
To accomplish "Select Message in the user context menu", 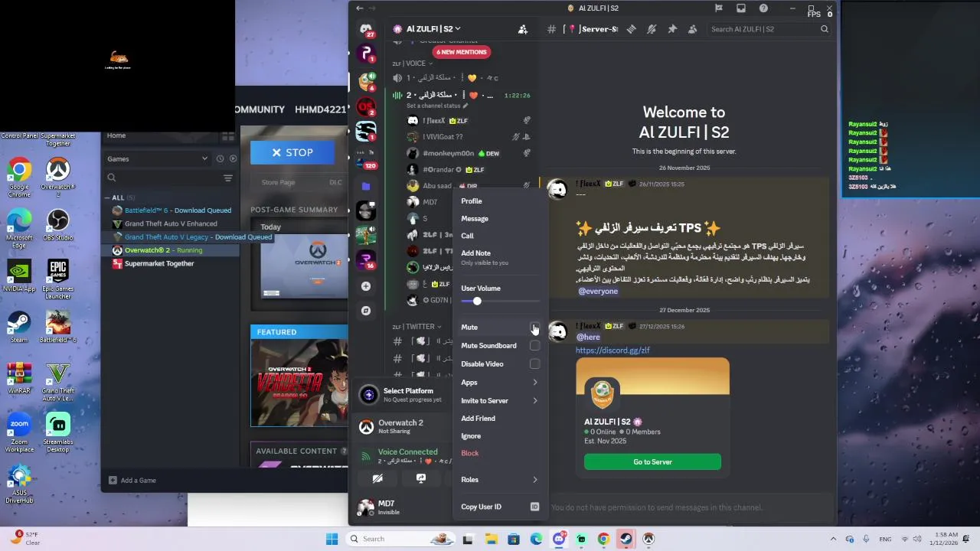I will [x=498, y=219].
